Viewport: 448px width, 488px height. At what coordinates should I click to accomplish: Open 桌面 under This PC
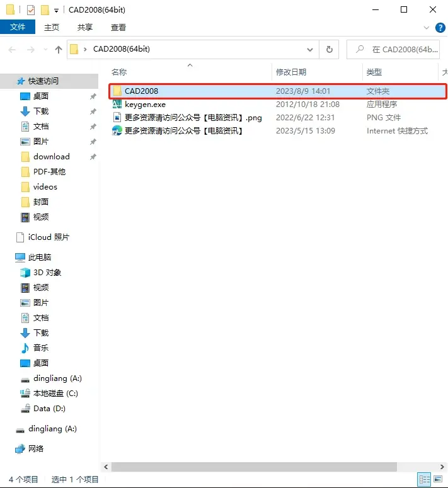click(x=41, y=363)
